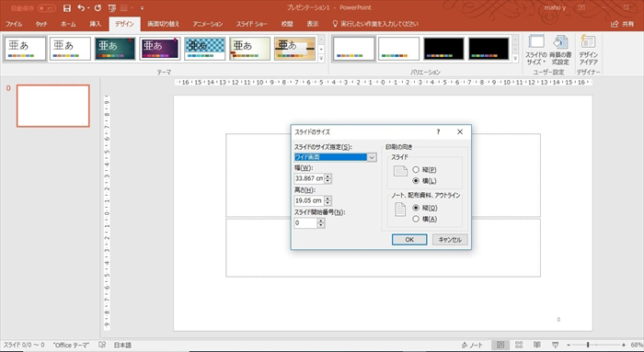Click the Save icon in quick access toolbar
The width and height of the screenshot is (644, 352).
click(67, 7)
